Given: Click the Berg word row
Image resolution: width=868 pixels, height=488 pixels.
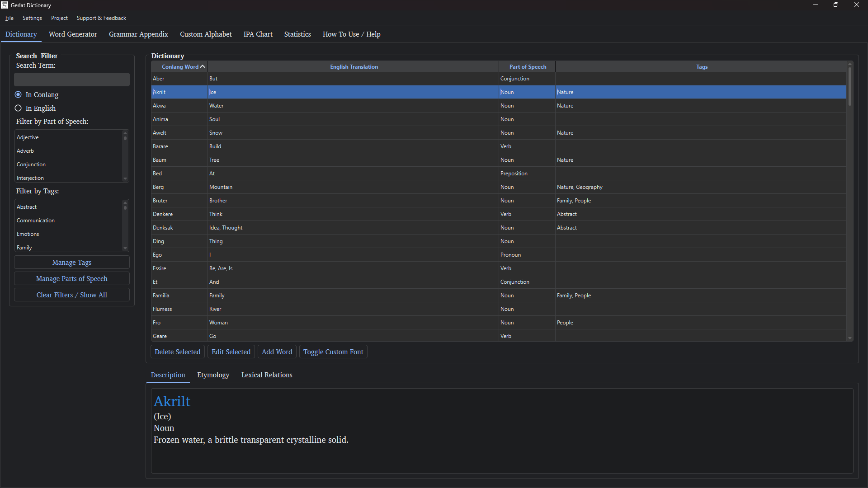Looking at the screenshot, I should point(499,187).
